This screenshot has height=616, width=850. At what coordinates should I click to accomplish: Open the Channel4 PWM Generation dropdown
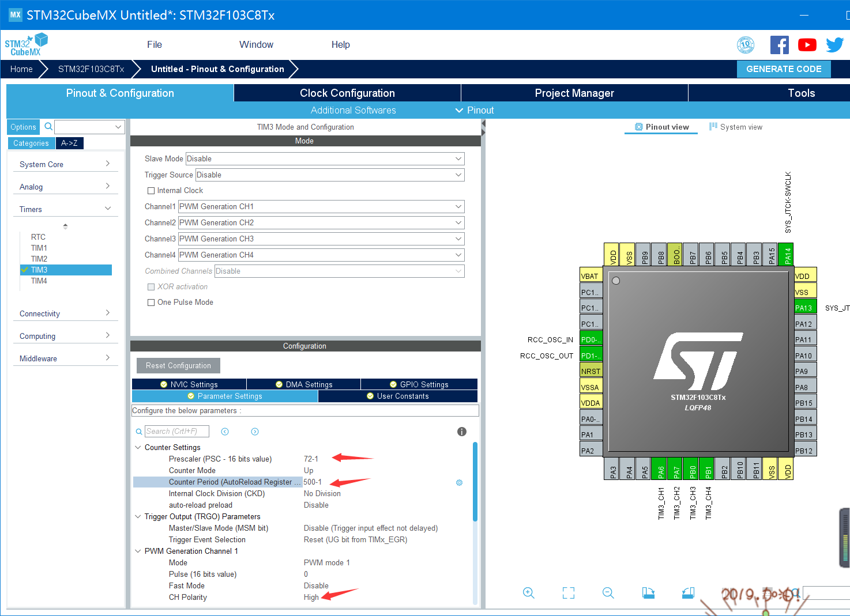[321, 255]
